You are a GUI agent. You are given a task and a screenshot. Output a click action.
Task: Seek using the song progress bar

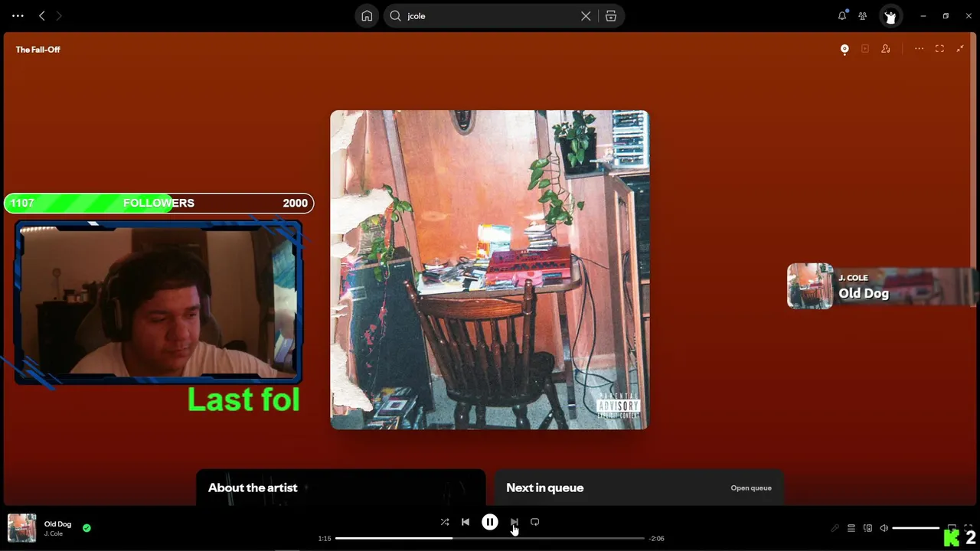490,538
